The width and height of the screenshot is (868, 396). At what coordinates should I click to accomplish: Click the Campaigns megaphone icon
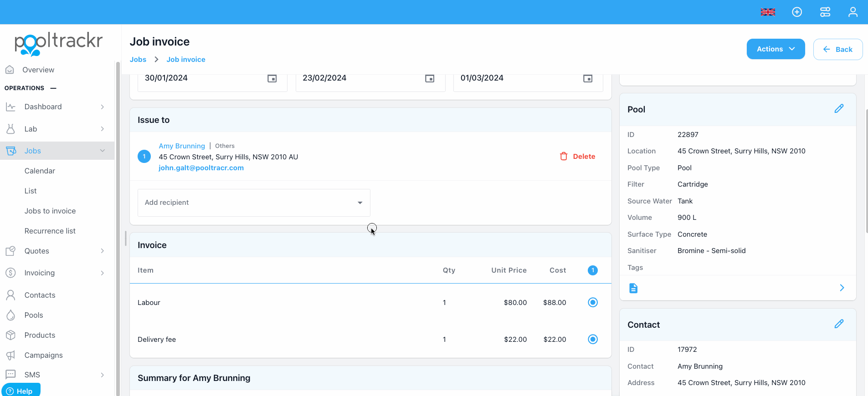pyautogui.click(x=10, y=355)
